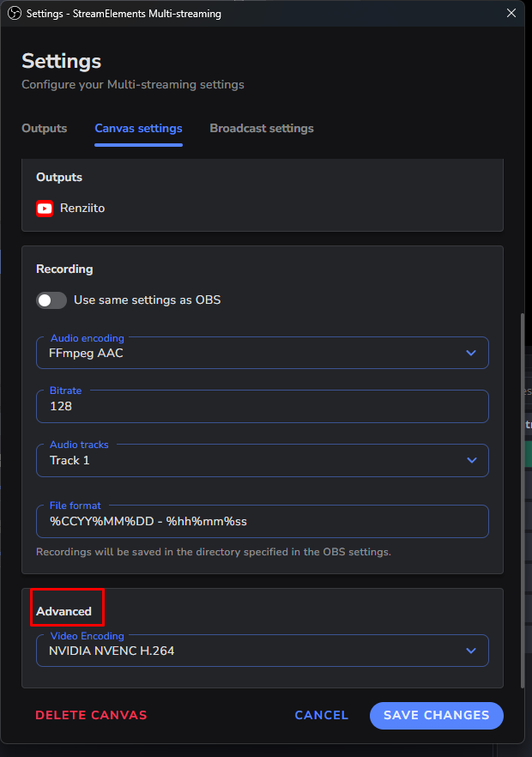Close the Settings dialog with the X
Image resolution: width=532 pixels, height=757 pixels.
[x=511, y=13]
